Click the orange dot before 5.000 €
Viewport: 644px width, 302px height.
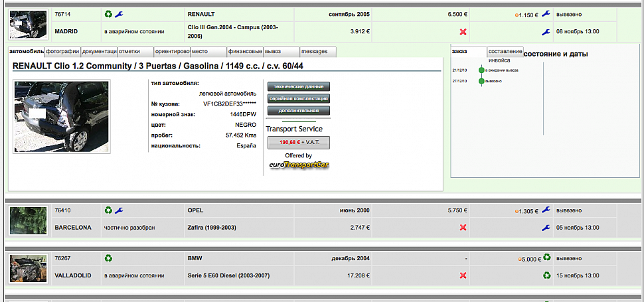(x=520, y=259)
